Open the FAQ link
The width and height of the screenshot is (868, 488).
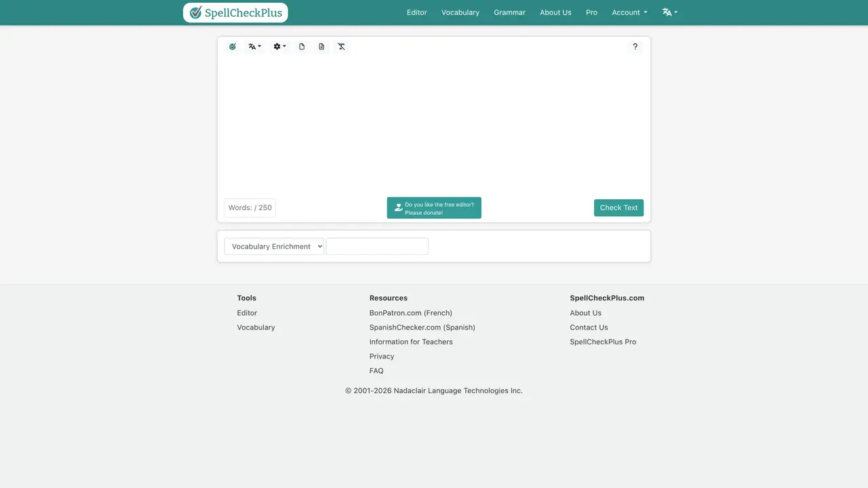(x=376, y=371)
